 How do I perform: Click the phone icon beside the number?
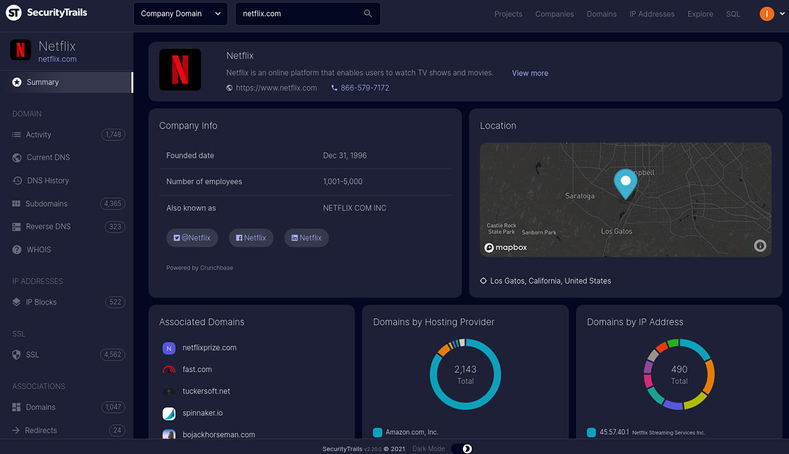[334, 88]
